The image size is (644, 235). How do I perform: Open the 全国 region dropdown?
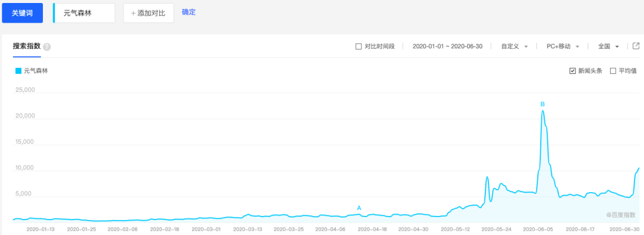pyautogui.click(x=609, y=47)
